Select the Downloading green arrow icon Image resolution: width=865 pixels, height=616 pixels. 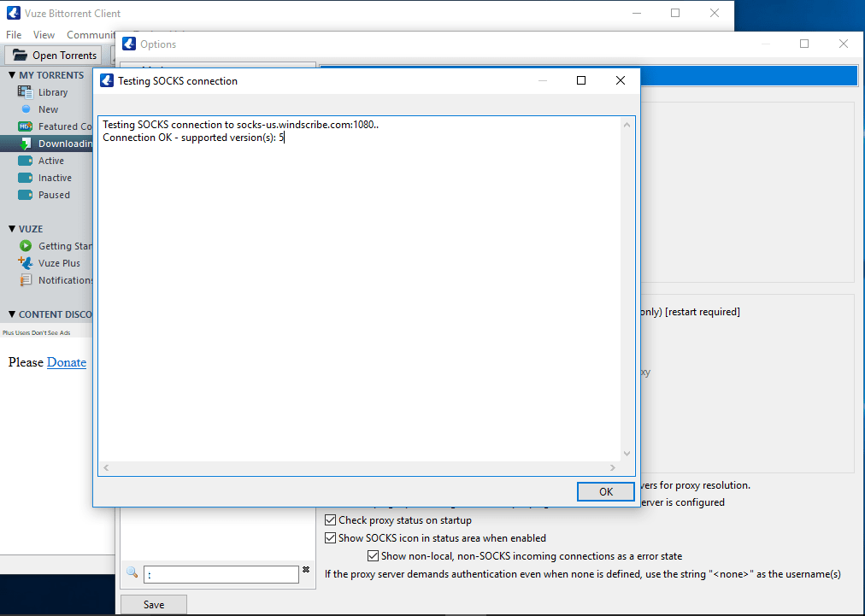(25, 144)
